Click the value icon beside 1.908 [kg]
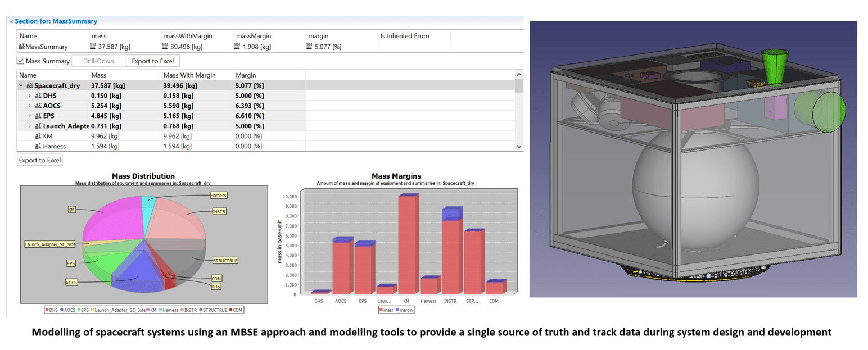The height and width of the screenshot is (350, 868). [238, 47]
